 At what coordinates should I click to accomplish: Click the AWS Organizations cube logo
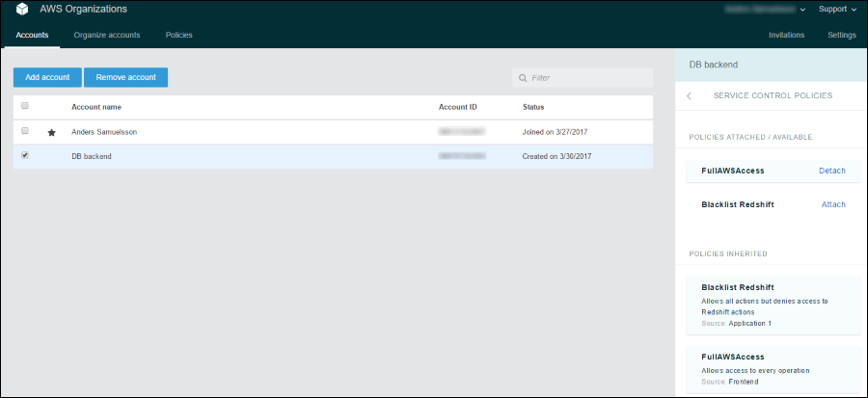[22, 10]
